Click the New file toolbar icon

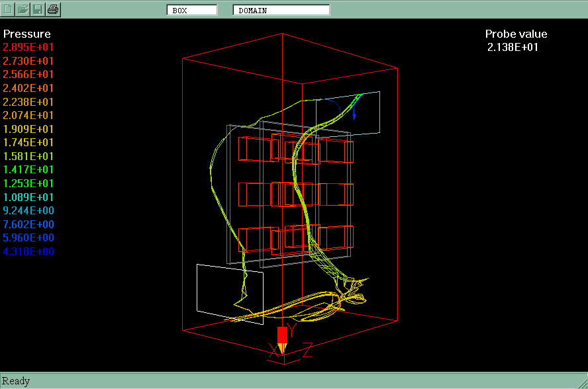tap(9, 9)
